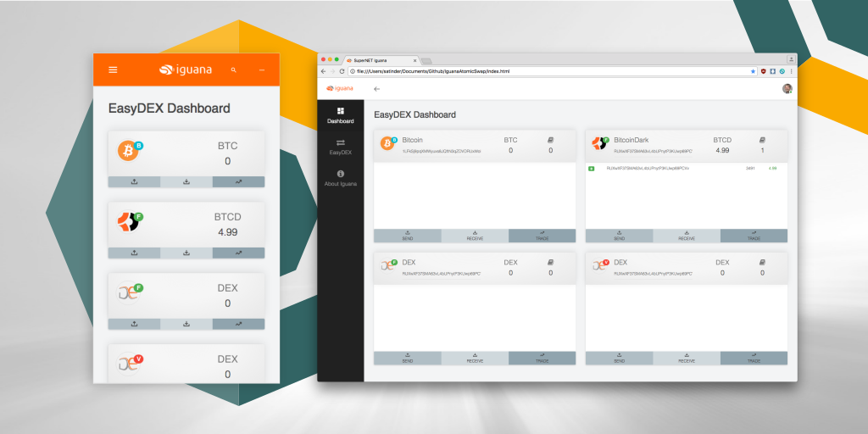Click TRADE on the BitcoinDark card
The image size is (868, 434).
point(754,236)
